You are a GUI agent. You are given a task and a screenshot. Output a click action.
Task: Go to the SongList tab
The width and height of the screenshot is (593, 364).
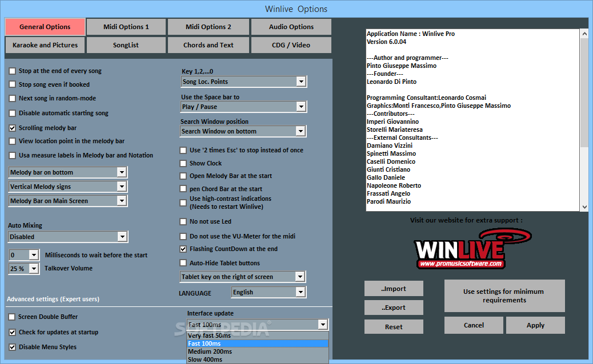click(x=126, y=45)
